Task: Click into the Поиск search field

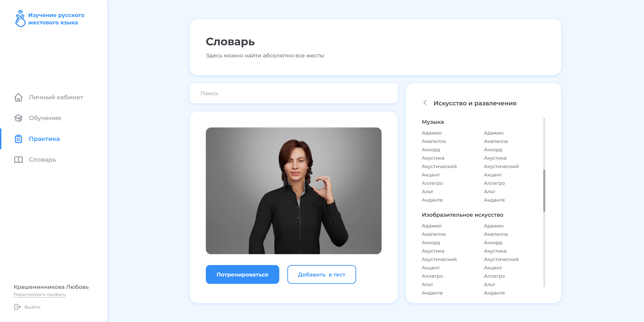Action: pos(293,93)
